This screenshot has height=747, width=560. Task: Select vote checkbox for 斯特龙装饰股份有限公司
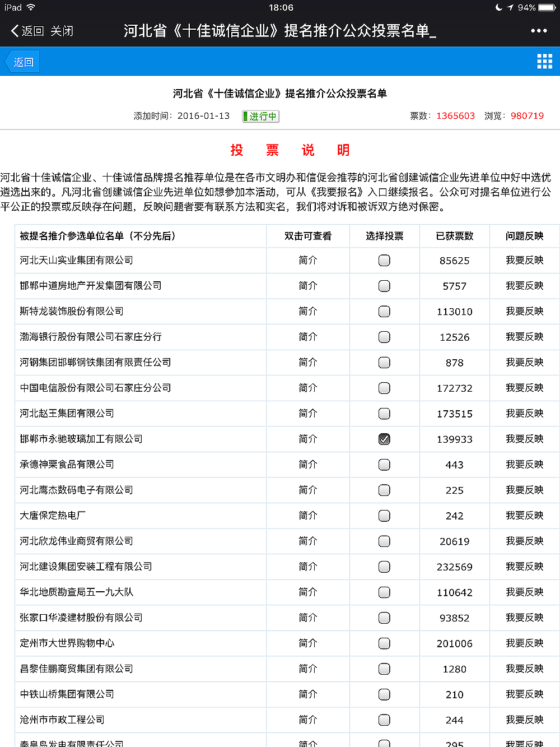pyautogui.click(x=384, y=312)
